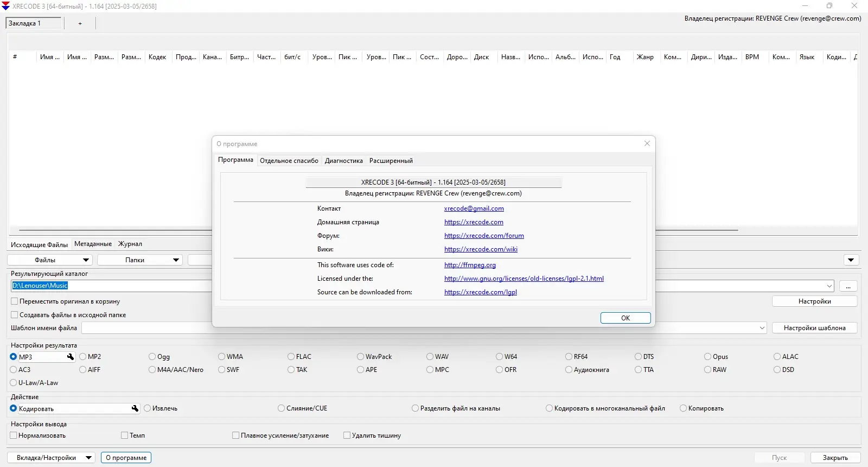Open the xrecode.com/forum link
This screenshot has height=467, width=868.
click(x=484, y=236)
